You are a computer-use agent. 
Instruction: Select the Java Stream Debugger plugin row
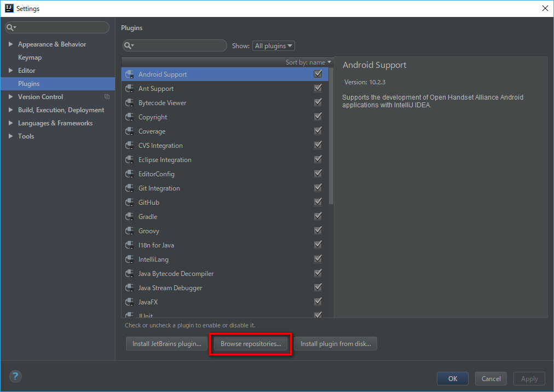coord(224,288)
